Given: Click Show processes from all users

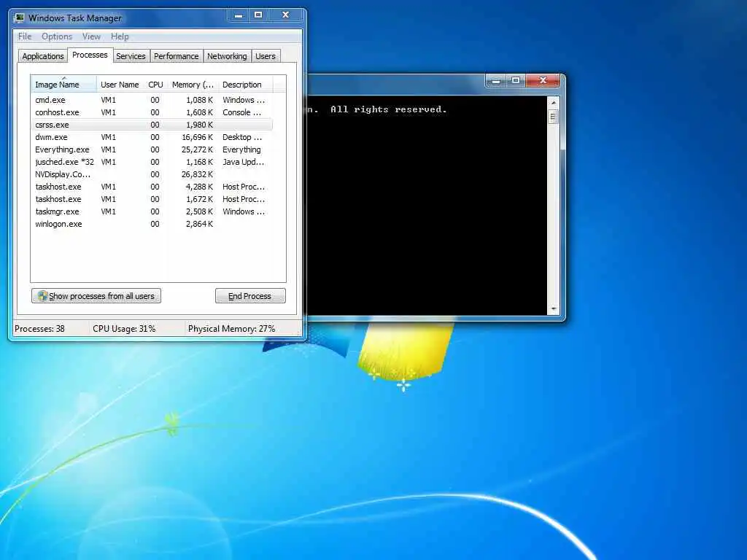Looking at the screenshot, I should coord(96,296).
